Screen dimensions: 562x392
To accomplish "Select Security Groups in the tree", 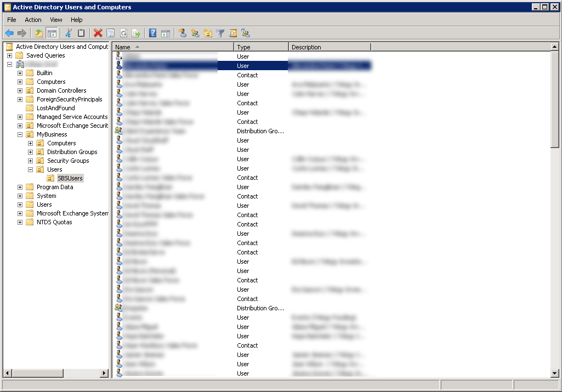I will pos(68,161).
